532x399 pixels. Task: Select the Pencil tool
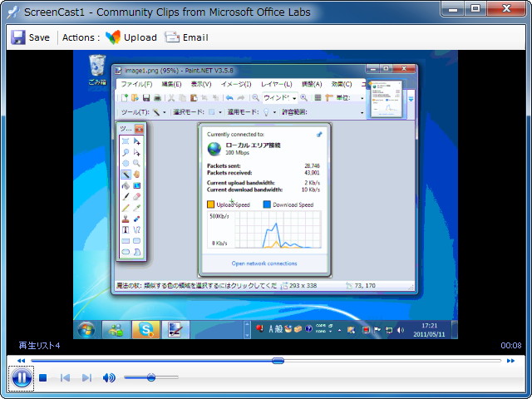[126, 208]
